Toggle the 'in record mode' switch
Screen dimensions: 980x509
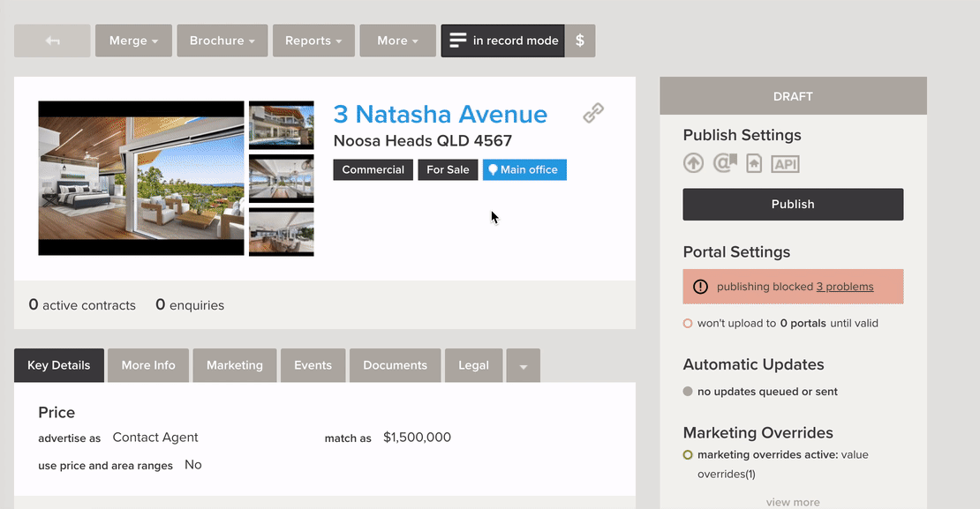point(502,41)
